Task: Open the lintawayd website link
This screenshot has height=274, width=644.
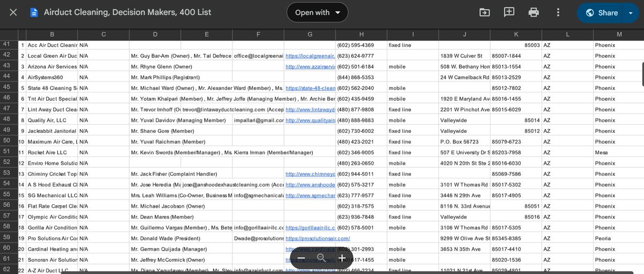Action: pyautogui.click(x=310, y=109)
